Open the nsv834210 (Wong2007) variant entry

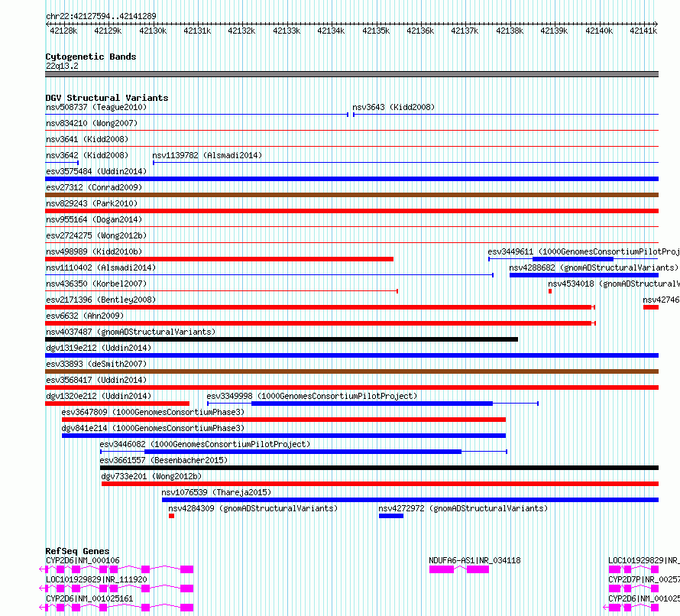click(x=92, y=123)
